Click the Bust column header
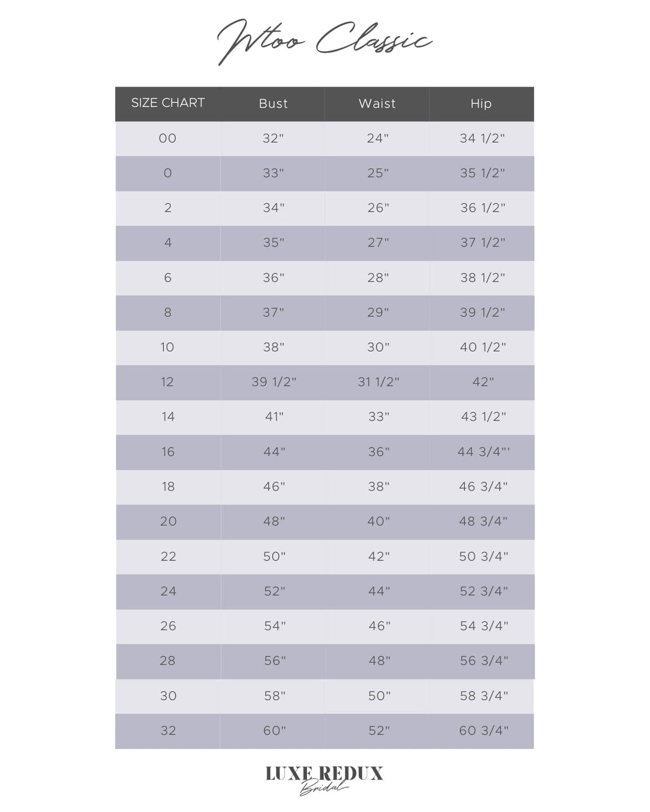The width and height of the screenshot is (650, 812). (x=273, y=103)
